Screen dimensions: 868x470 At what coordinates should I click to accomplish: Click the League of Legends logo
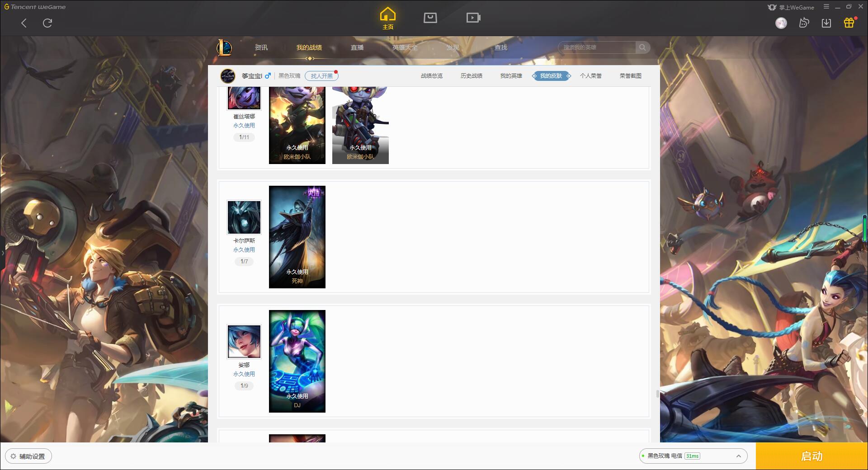pos(224,47)
